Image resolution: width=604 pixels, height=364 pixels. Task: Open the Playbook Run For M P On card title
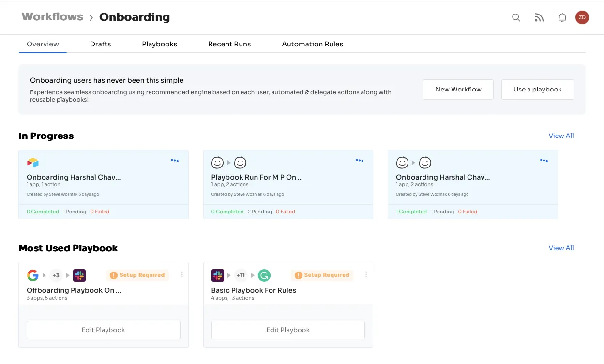coord(257,177)
